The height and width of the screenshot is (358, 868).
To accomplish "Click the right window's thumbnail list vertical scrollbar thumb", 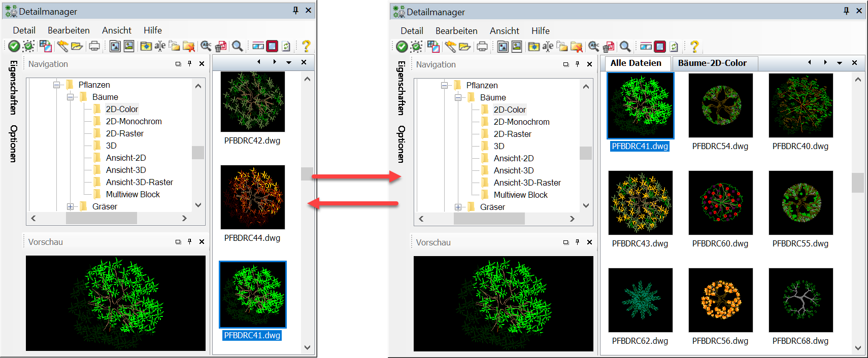I will (857, 183).
